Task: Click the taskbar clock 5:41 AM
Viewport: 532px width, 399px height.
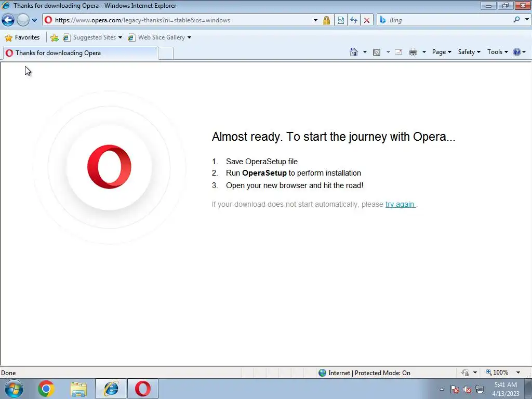Action: [506, 385]
